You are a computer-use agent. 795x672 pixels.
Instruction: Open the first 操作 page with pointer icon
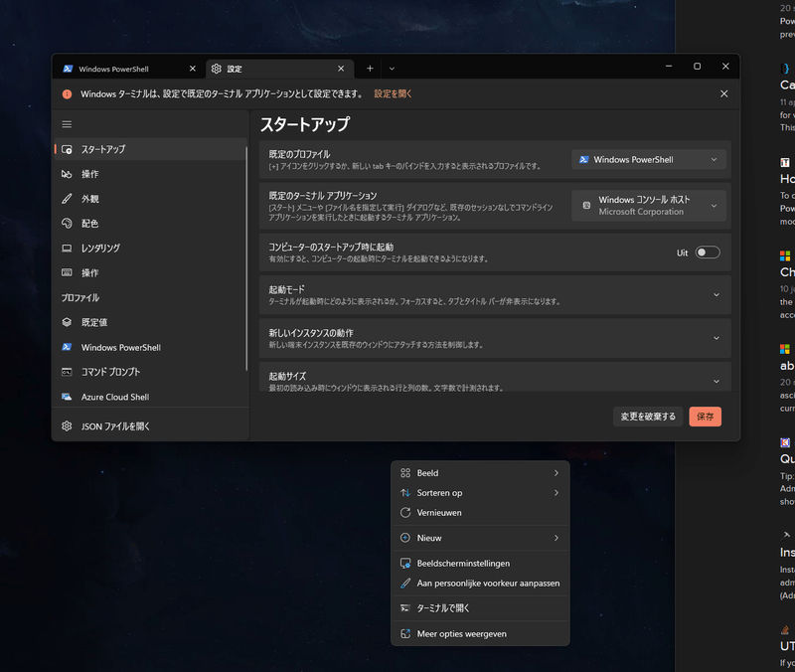pyautogui.click(x=151, y=174)
